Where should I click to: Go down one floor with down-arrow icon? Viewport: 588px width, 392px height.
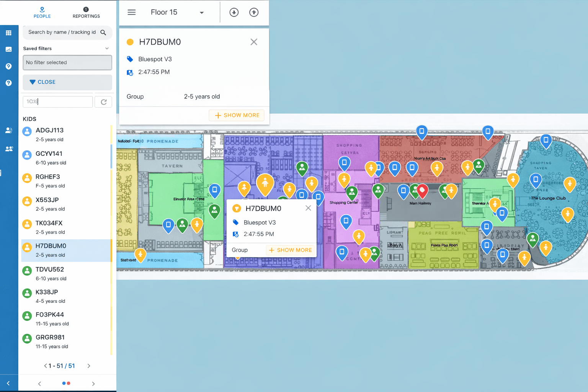point(234,12)
